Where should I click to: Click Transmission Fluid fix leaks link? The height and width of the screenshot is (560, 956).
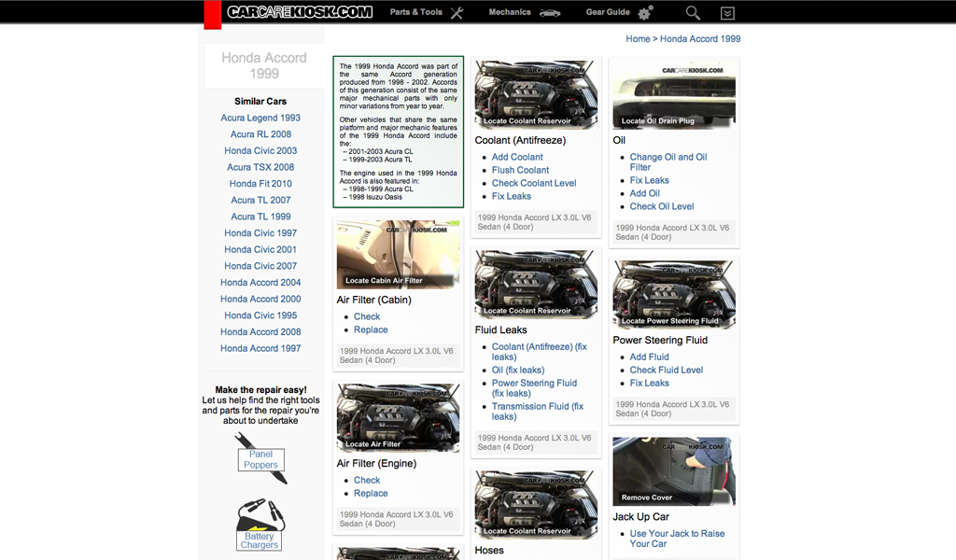pyautogui.click(x=538, y=411)
